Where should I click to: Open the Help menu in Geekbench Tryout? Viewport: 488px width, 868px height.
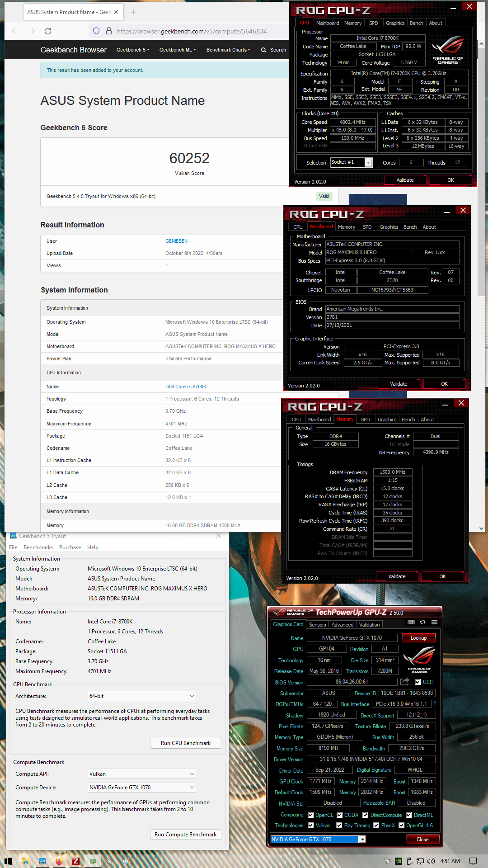point(93,547)
